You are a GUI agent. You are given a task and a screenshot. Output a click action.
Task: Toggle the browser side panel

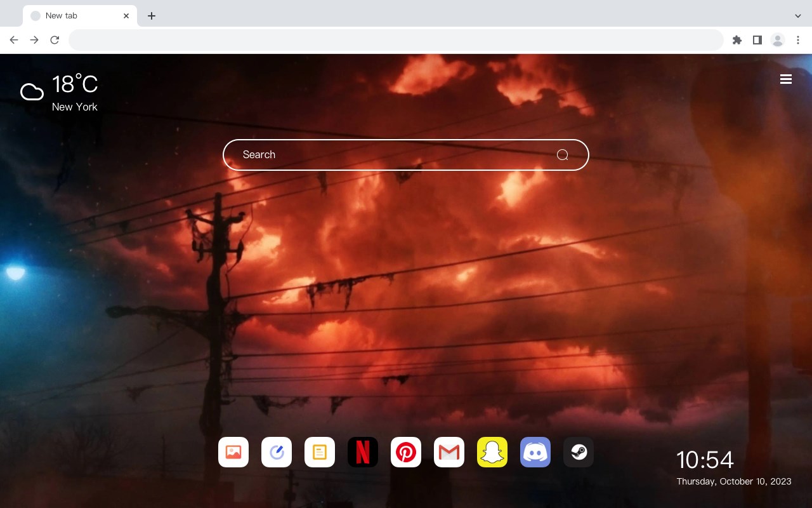pyautogui.click(x=757, y=40)
